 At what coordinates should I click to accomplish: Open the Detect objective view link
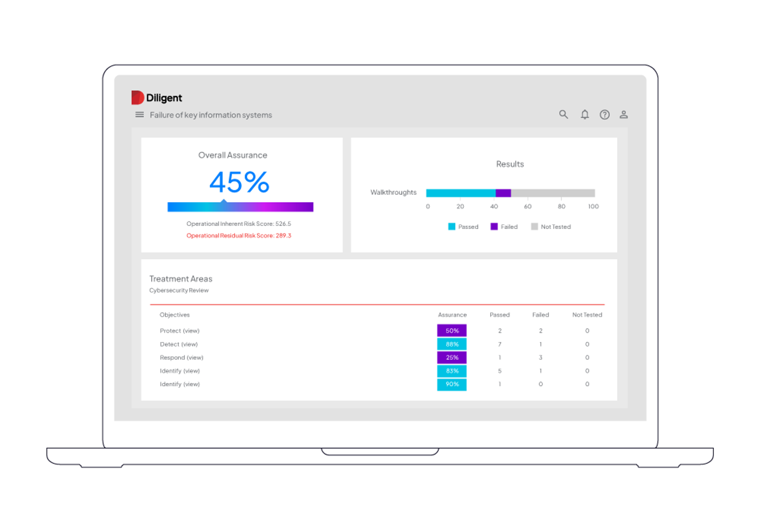click(x=189, y=344)
